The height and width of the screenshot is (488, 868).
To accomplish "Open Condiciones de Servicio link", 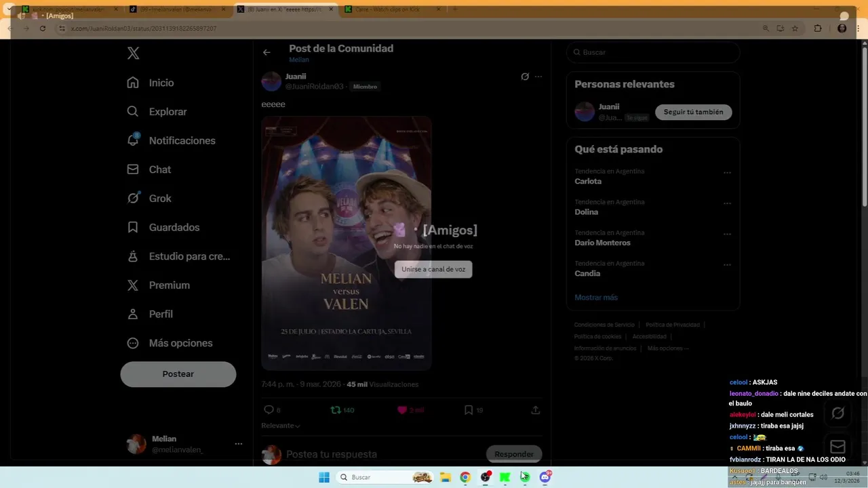I will pos(604,325).
